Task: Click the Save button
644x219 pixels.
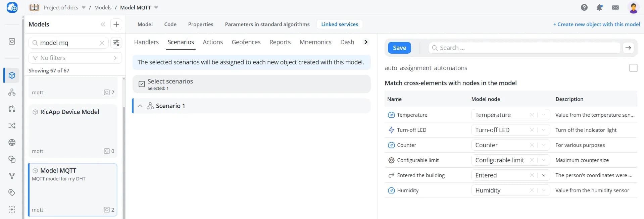Action: pyautogui.click(x=399, y=48)
